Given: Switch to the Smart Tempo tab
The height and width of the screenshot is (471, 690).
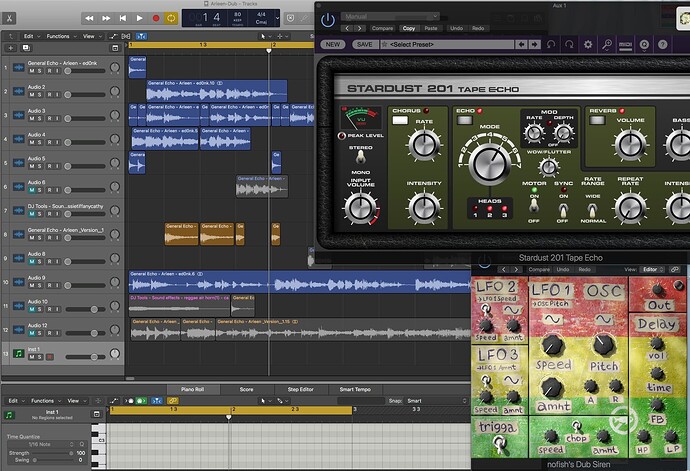Looking at the screenshot, I should (x=355, y=390).
